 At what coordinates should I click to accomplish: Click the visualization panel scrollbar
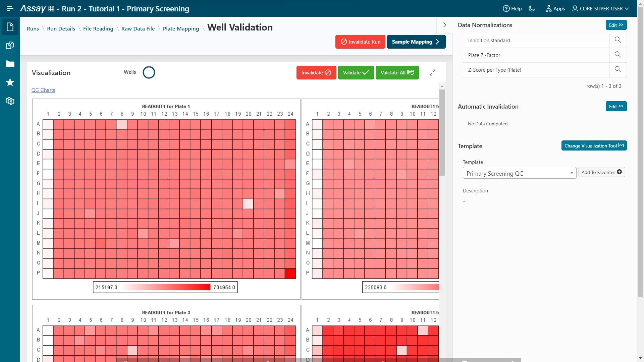(x=442, y=132)
